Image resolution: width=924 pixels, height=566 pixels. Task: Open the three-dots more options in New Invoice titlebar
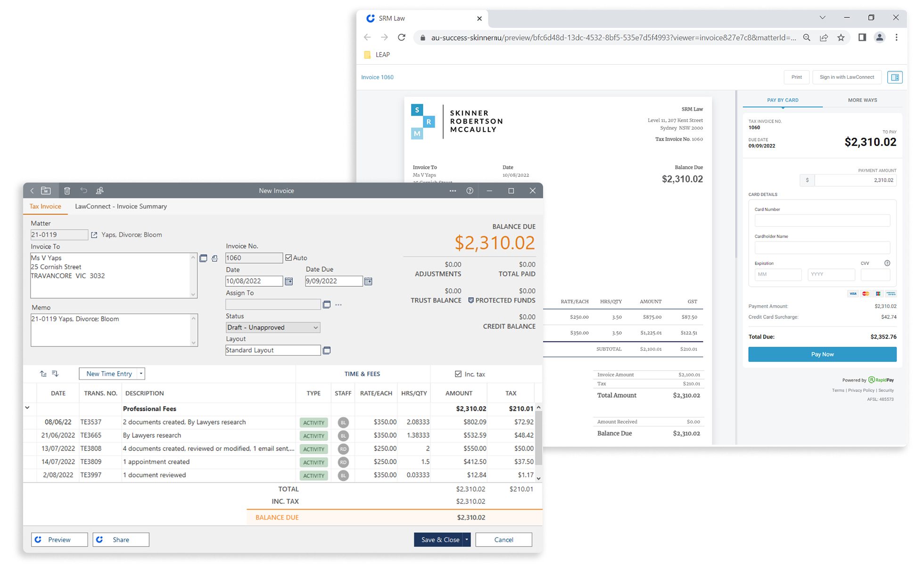pos(453,191)
